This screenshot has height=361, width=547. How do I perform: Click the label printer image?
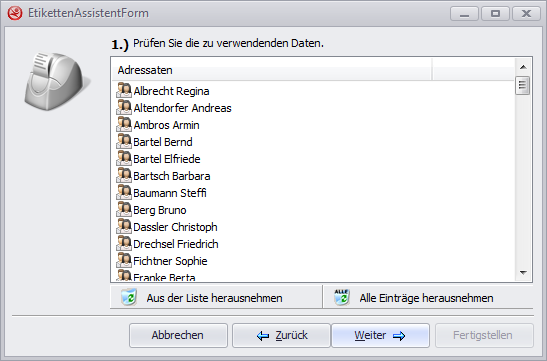(56, 81)
